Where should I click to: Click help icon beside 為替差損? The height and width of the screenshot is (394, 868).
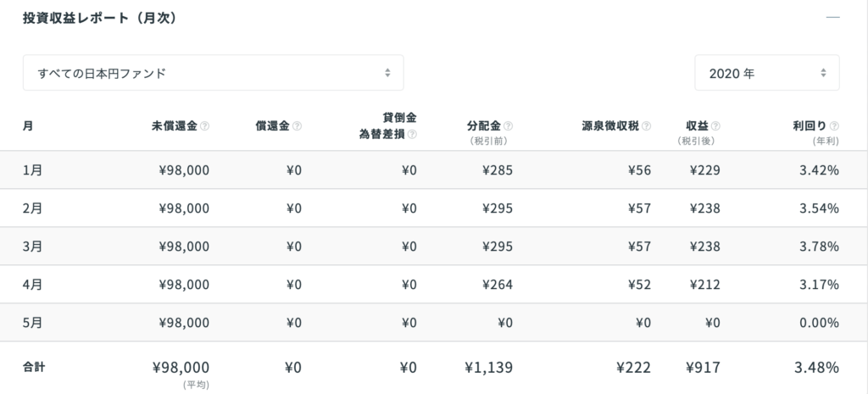pos(412,134)
